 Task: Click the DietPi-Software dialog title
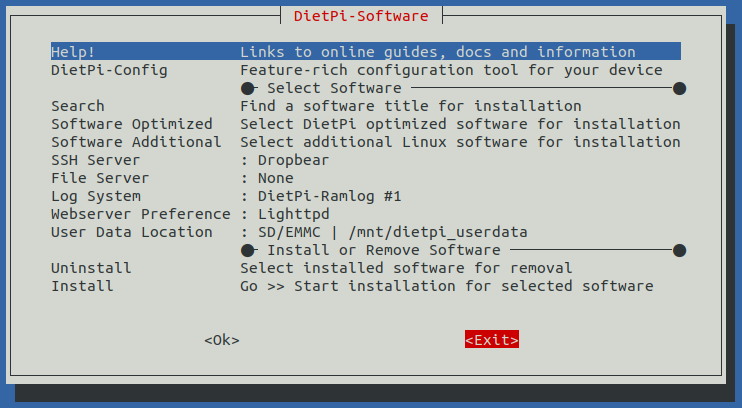[361, 16]
